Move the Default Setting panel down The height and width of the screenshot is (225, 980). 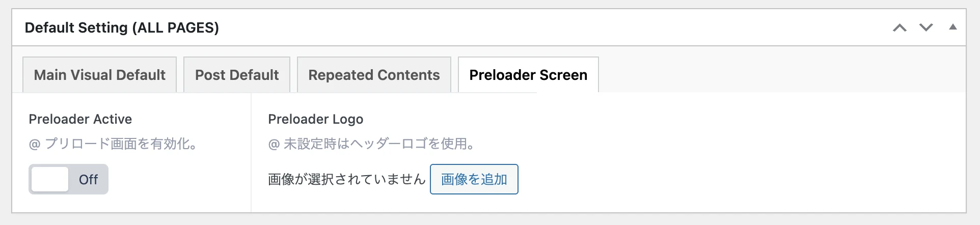(926, 28)
